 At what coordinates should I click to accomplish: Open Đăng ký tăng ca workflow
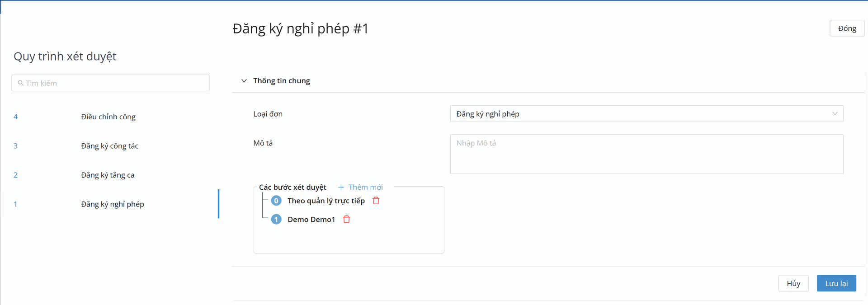[x=108, y=175]
